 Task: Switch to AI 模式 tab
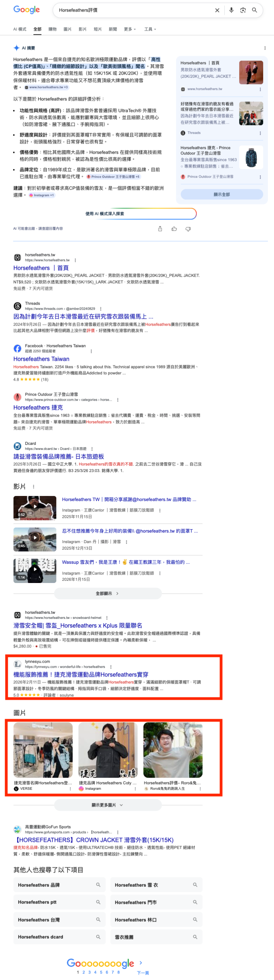coord(20,29)
